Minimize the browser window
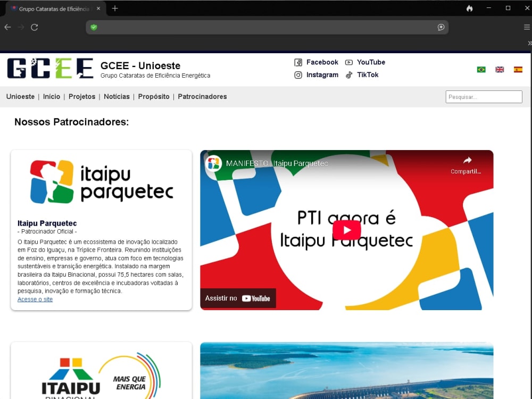532x399 pixels. 488,8
